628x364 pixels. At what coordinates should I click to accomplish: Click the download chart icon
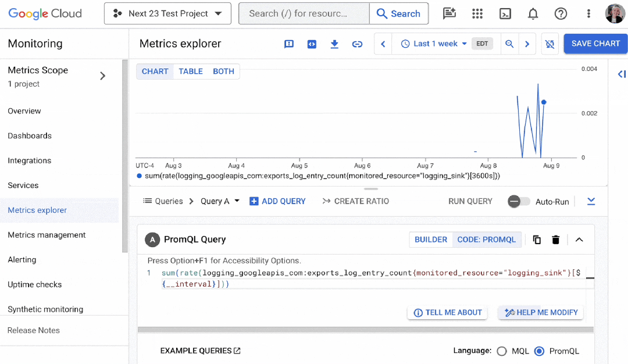coord(334,44)
